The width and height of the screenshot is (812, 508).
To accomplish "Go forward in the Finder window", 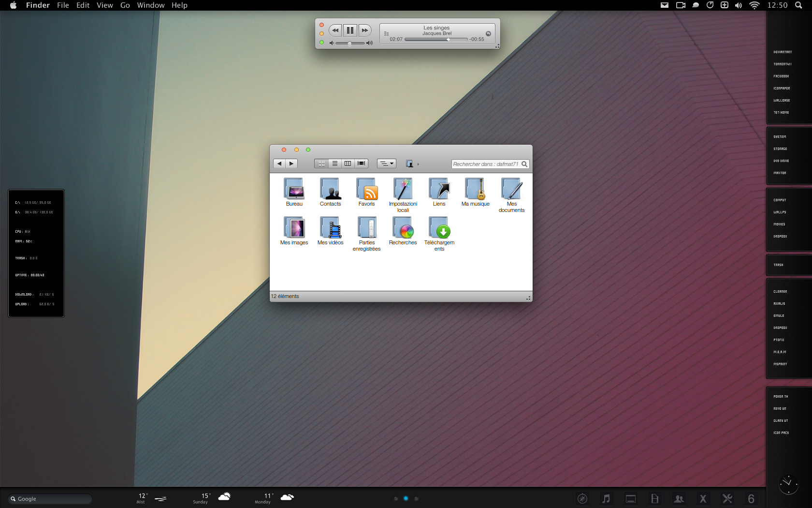I will point(291,164).
